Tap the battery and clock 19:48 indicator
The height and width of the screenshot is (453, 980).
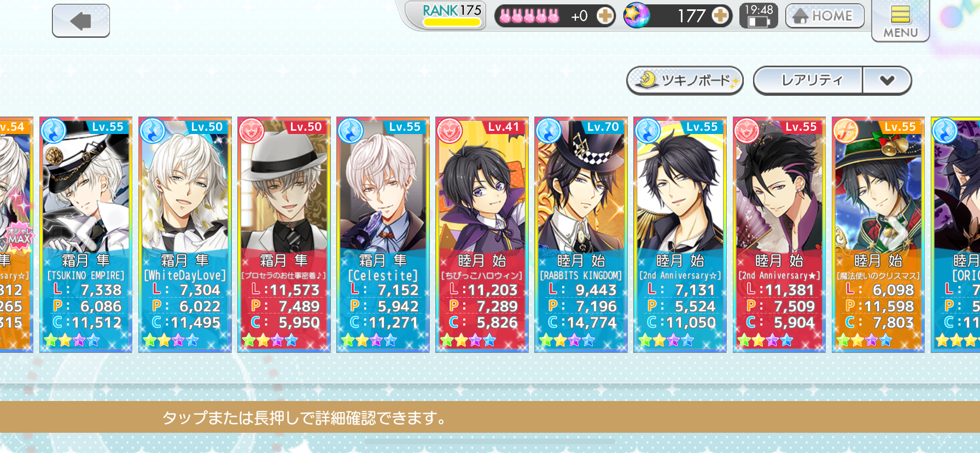coord(759,16)
